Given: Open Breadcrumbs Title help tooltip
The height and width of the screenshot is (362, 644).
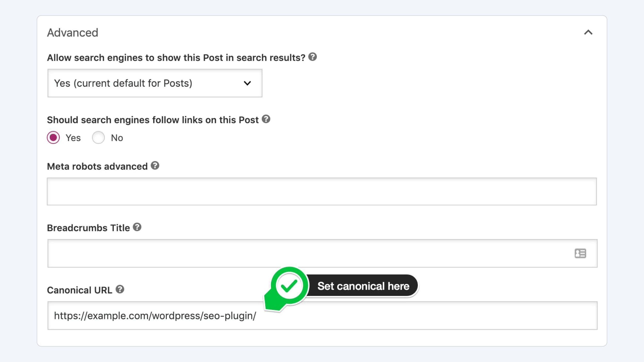Looking at the screenshot, I should pyautogui.click(x=138, y=227).
